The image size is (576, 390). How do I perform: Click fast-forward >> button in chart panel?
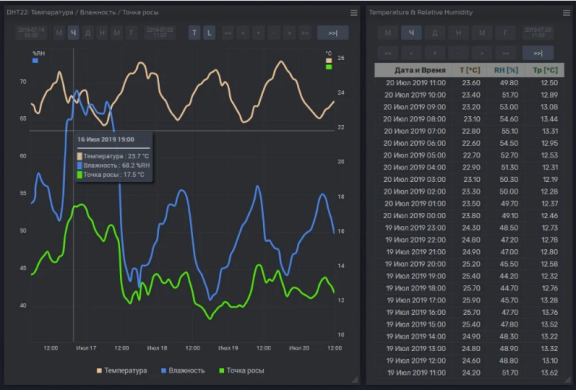(x=305, y=33)
